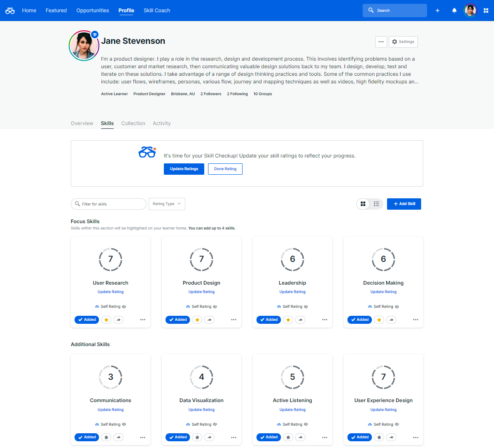
Task: Open the notifications bell
Action: (x=454, y=10)
